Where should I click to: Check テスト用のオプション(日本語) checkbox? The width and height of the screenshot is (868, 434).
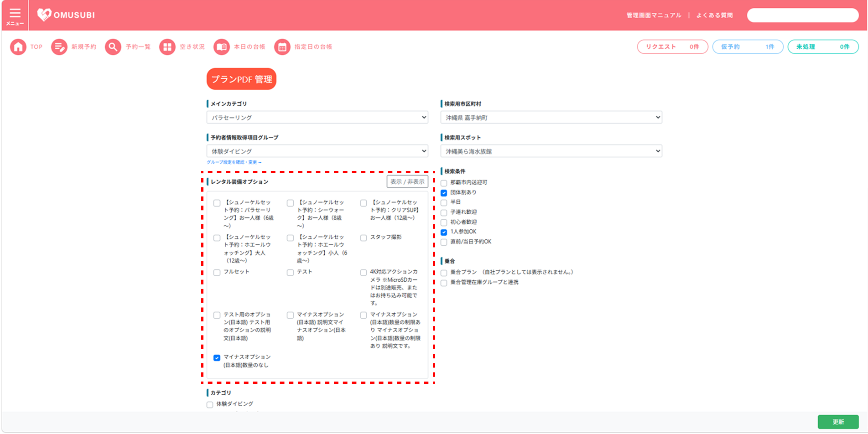pos(217,315)
